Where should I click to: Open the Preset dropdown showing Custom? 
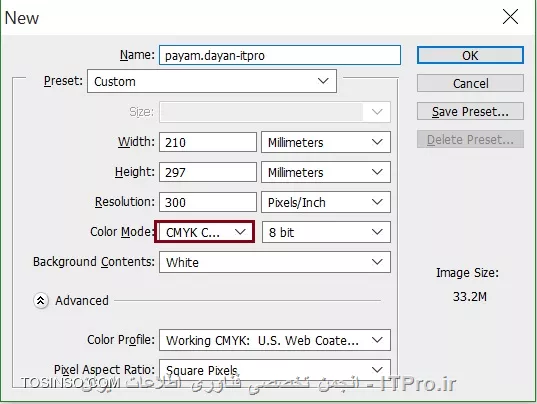[212, 81]
